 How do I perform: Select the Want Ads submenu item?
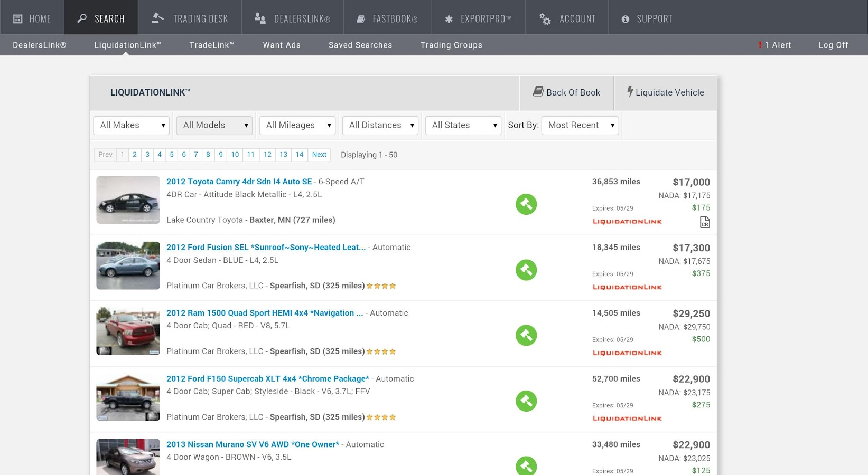282,45
